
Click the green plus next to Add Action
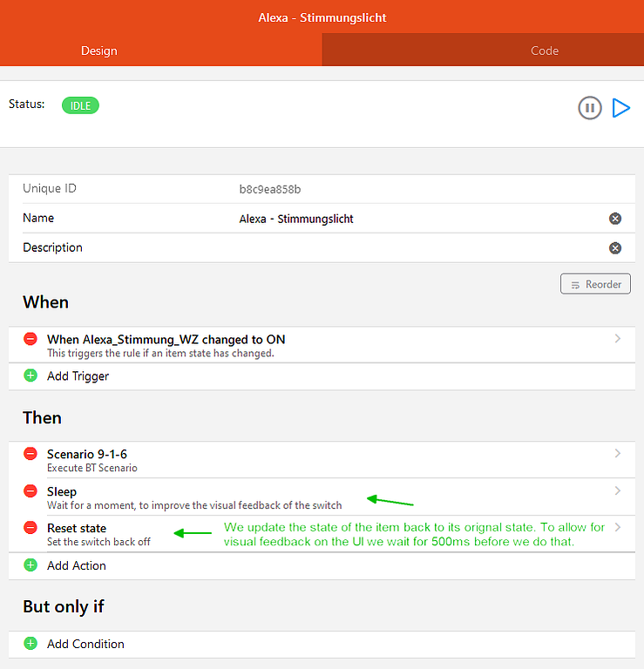[31, 564]
